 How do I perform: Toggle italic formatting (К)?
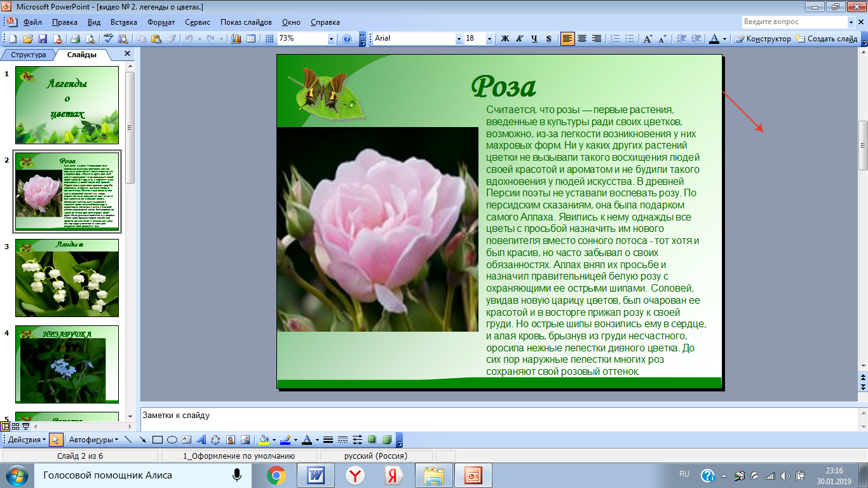point(520,39)
